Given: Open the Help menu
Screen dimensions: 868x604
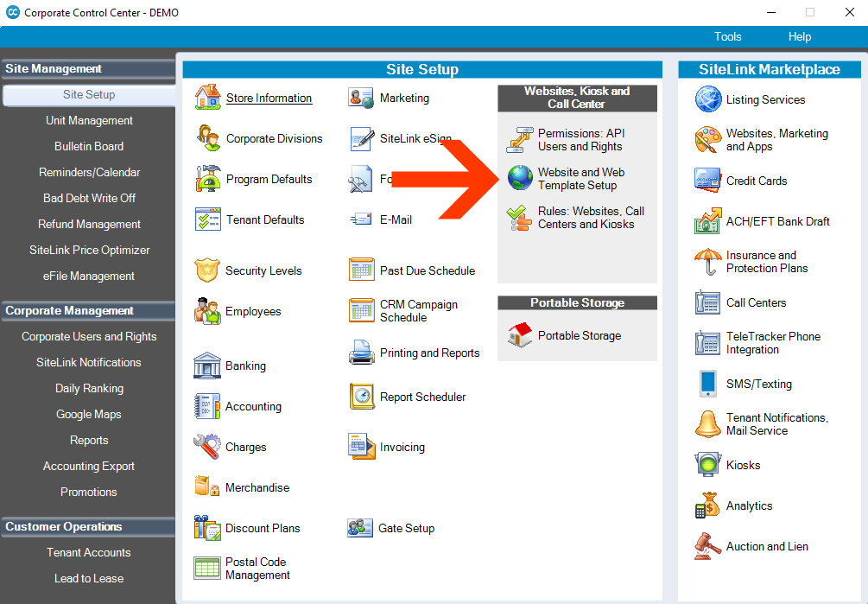Looking at the screenshot, I should (800, 36).
